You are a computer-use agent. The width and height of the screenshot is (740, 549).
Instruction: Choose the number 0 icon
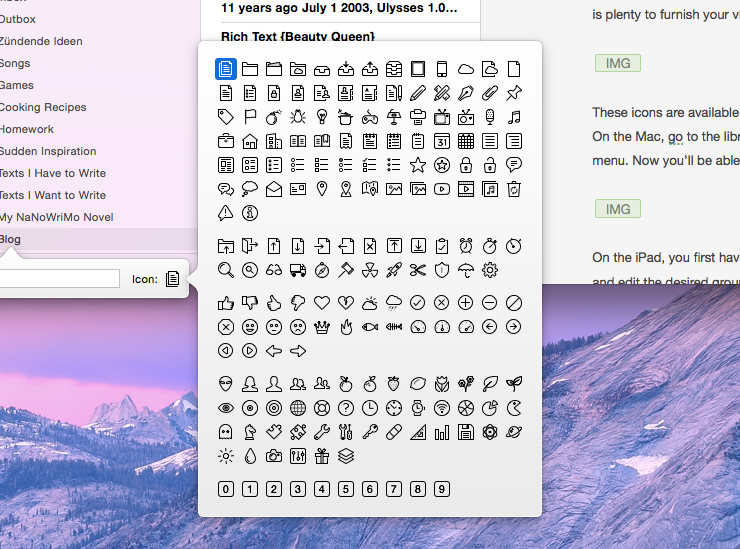226,489
